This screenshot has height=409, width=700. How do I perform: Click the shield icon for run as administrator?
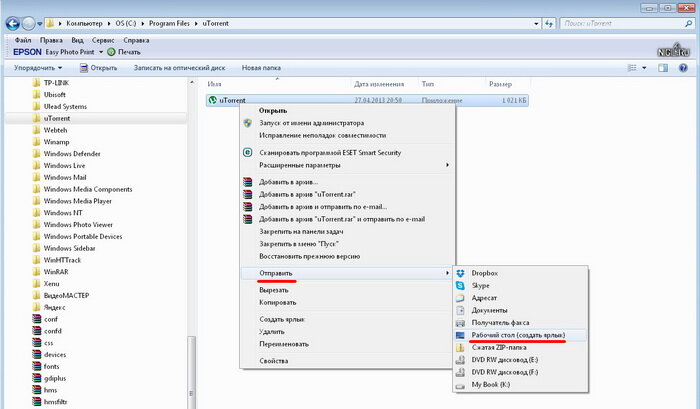(x=248, y=123)
